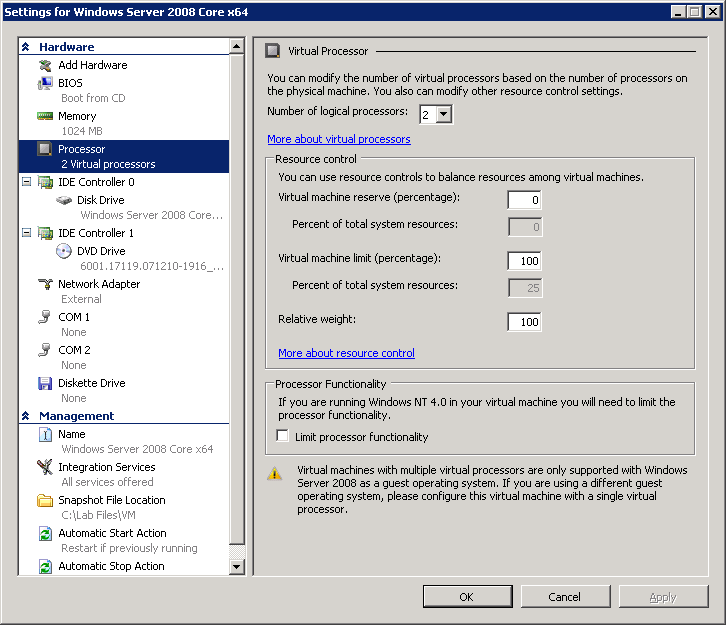Click the '1024 MB' memory value
The width and height of the screenshot is (726, 625).
click(82, 131)
